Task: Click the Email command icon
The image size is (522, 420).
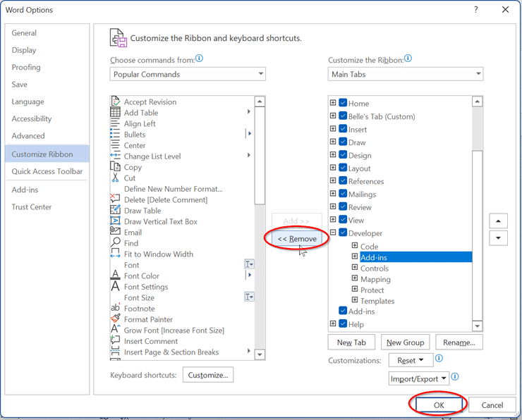Action: pyautogui.click(x=115, y=230)
